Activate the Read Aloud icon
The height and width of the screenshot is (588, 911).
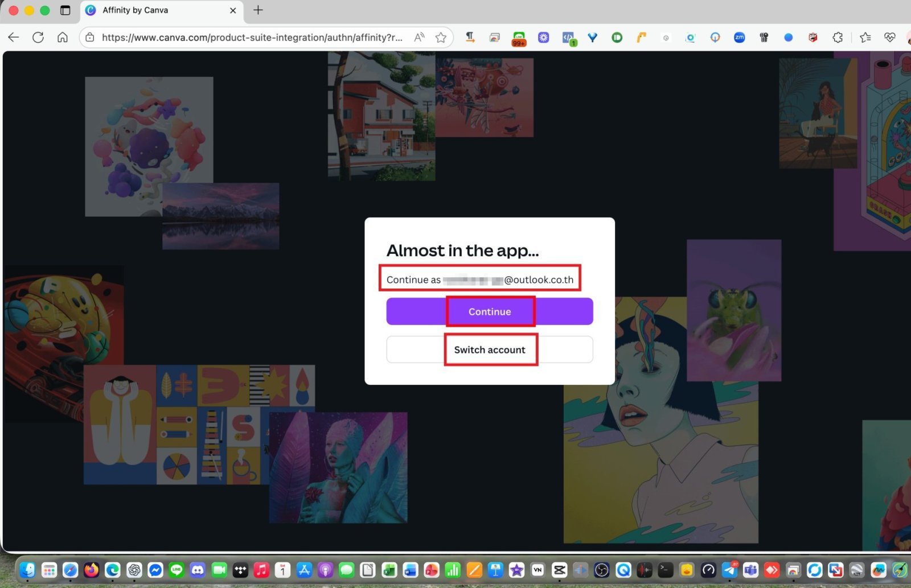point(419,38)
